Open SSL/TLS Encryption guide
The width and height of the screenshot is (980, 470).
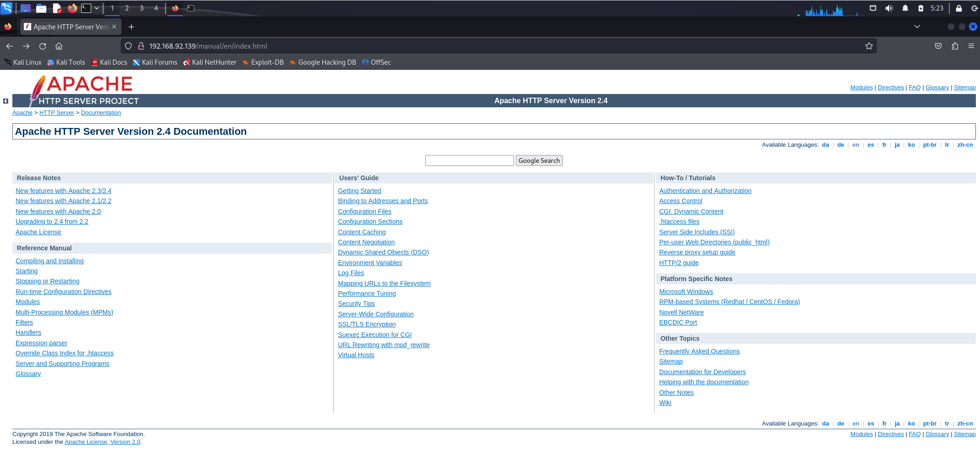(x=367, y=324)
